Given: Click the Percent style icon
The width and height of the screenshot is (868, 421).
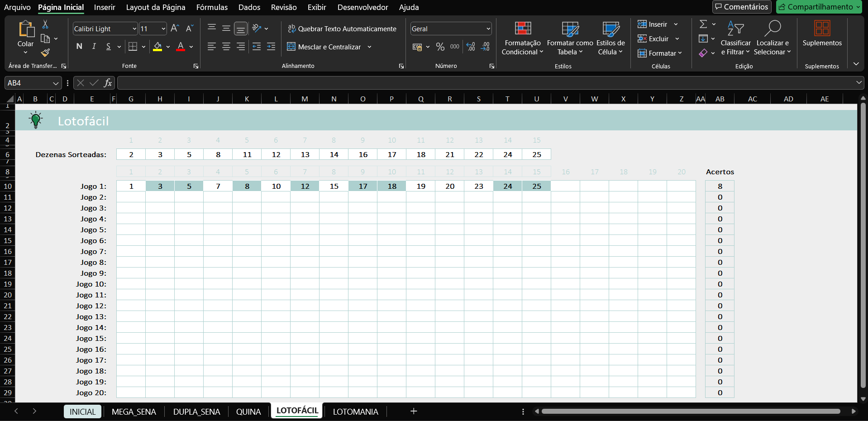Looking at the screenshot, I should coord(440,46).
